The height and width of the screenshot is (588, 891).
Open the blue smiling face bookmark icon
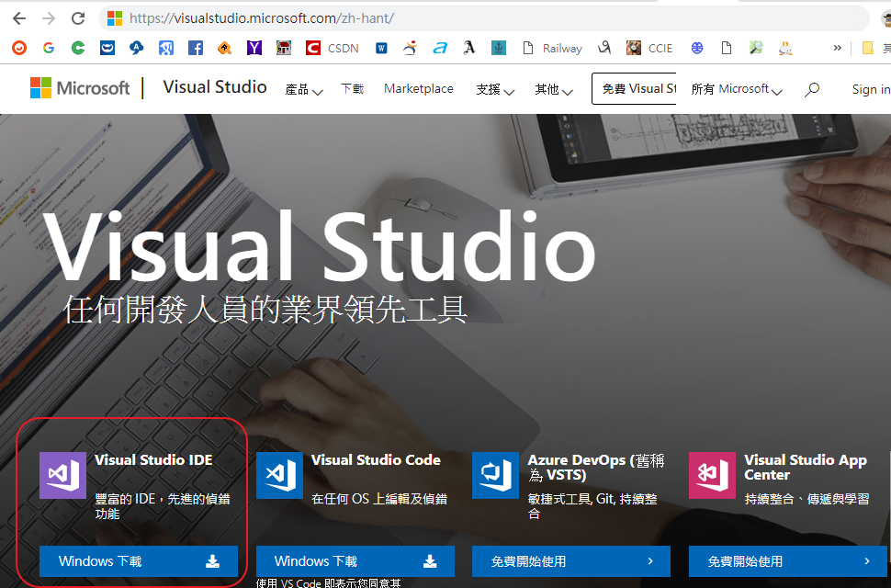(x=107, y=49)
